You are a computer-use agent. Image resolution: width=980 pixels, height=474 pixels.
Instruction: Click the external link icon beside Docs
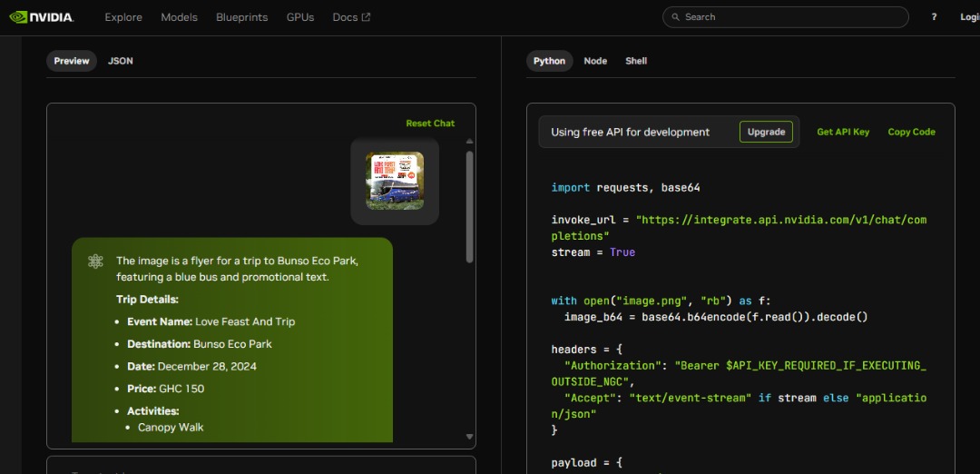pyautogui.click(x=367, y=17)
